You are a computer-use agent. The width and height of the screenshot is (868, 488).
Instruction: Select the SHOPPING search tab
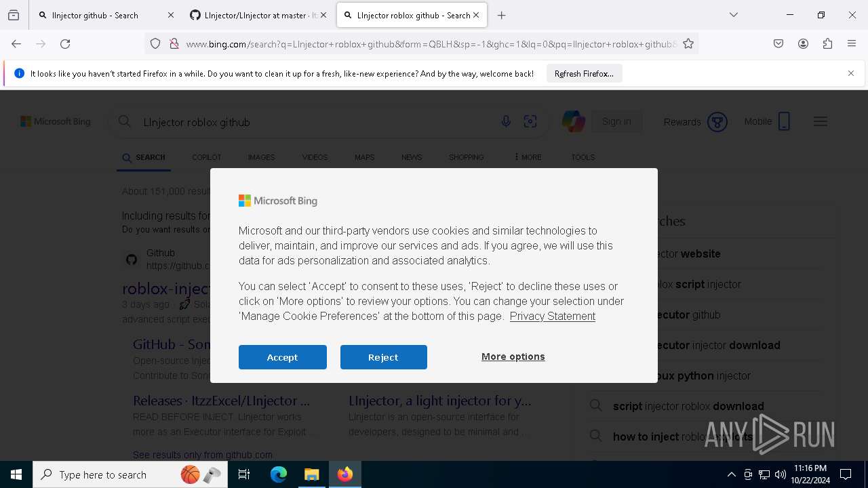coord(467,157)
